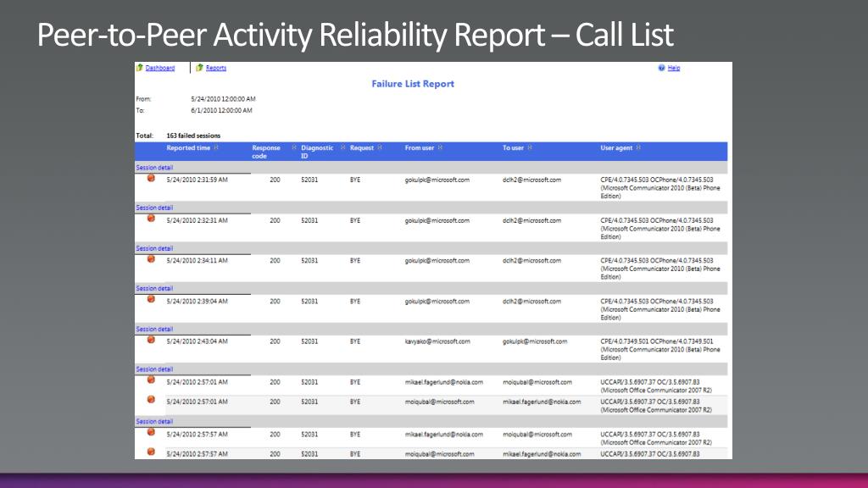Select dclh2@microsoft.com To user in 2:31:59 row

(532, 180)
